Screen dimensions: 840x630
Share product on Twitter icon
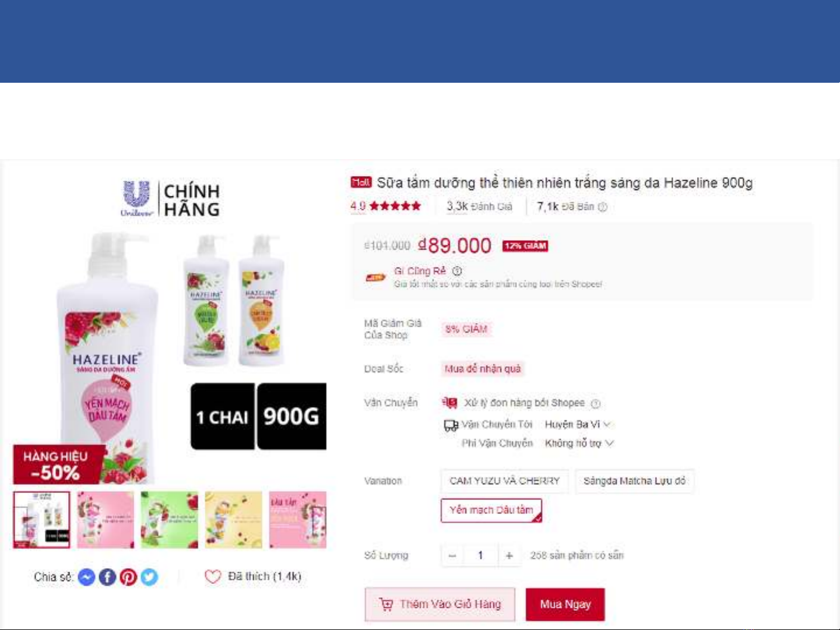coord(149,577)
